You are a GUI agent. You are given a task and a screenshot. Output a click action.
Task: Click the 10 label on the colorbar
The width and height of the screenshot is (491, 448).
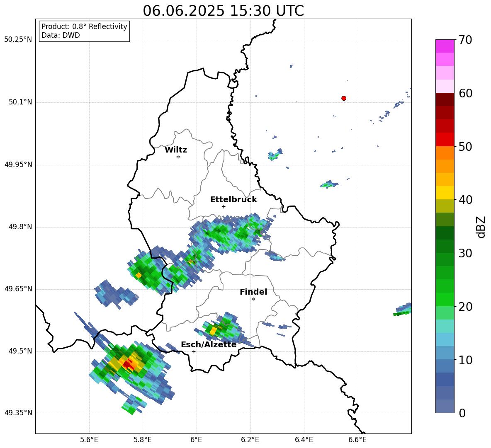[465, 360]
